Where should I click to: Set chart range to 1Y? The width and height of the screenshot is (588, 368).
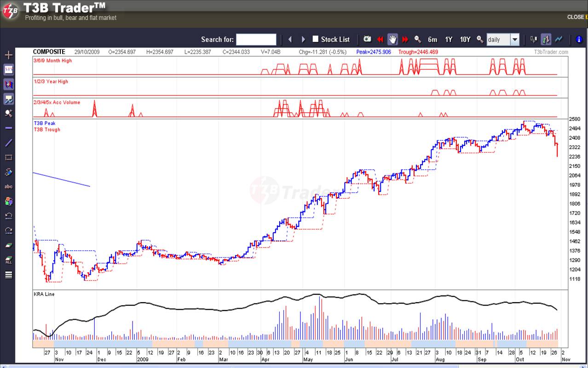(x=449, y=40)
